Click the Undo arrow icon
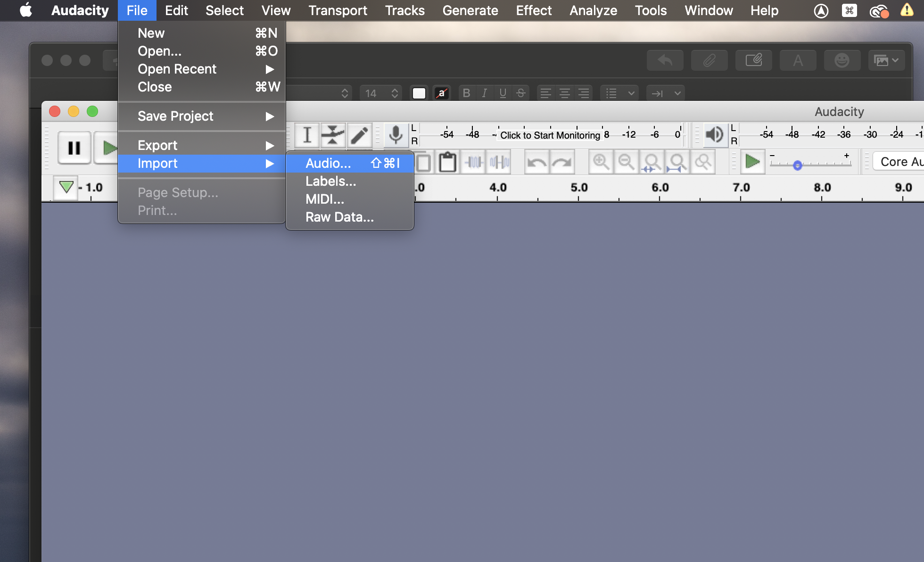924x562 pixels. (536, 162)
